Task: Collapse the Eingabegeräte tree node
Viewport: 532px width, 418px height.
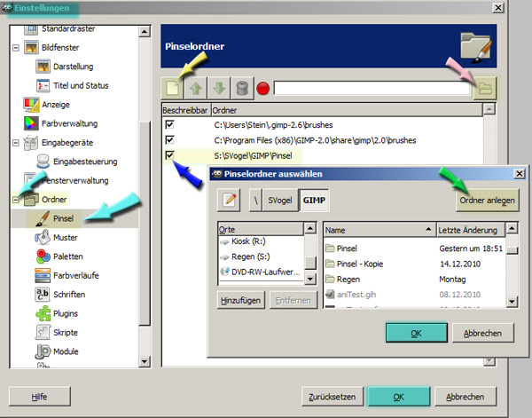Action: point(16,143)
